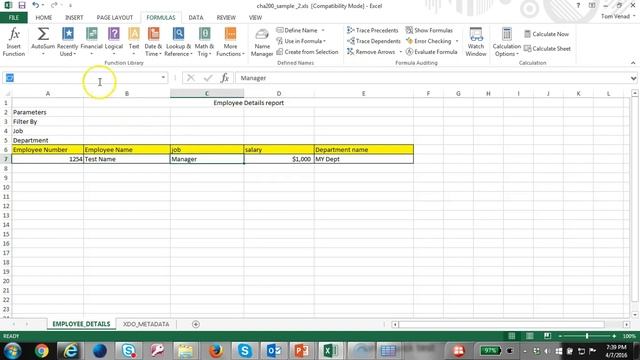
Task: Select the Department name header cell
Action: (x=364, y=150)
